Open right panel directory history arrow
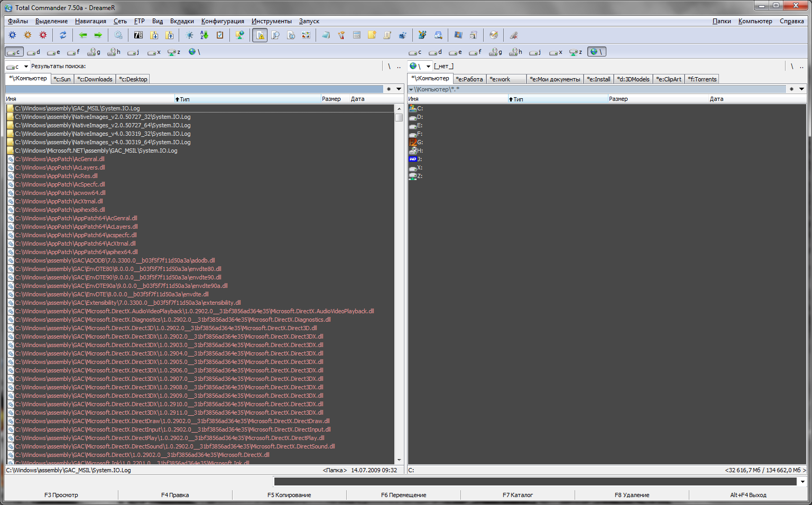Image resolution: width=812 pixels, height=505 pixels. (x=802, y=89)
